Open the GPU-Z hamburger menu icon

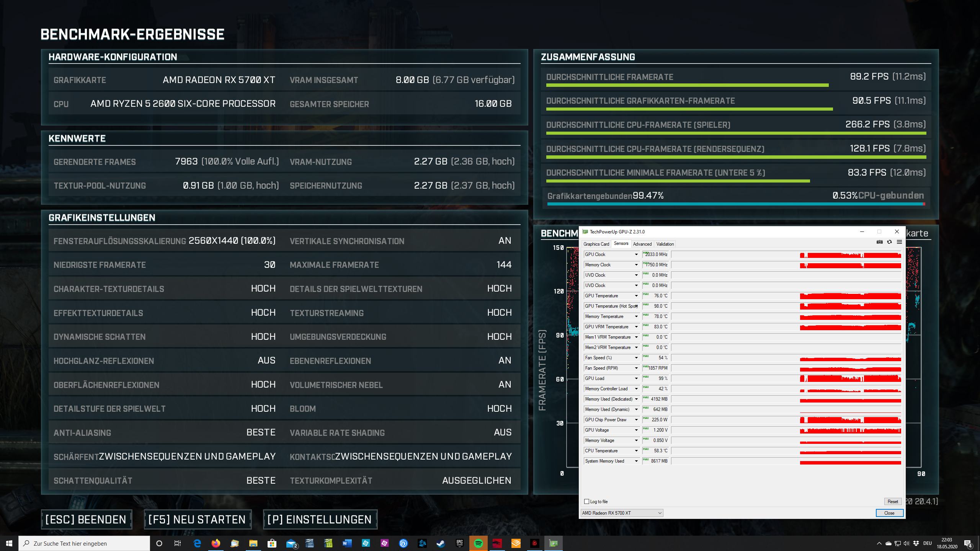(900, 242)
